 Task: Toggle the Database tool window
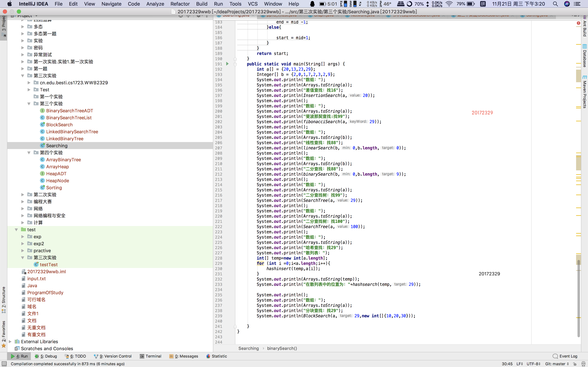coord(584,56)
